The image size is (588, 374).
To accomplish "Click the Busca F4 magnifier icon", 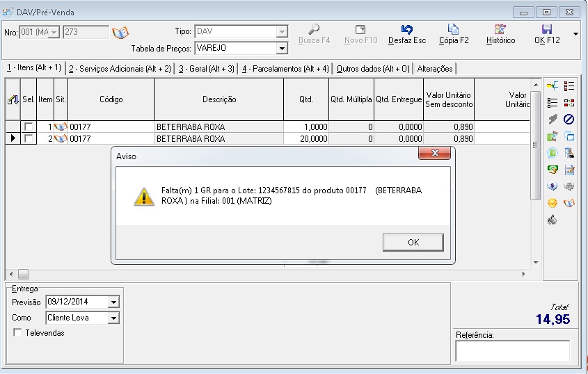I will pyautogui.click(x=314, y=29).
